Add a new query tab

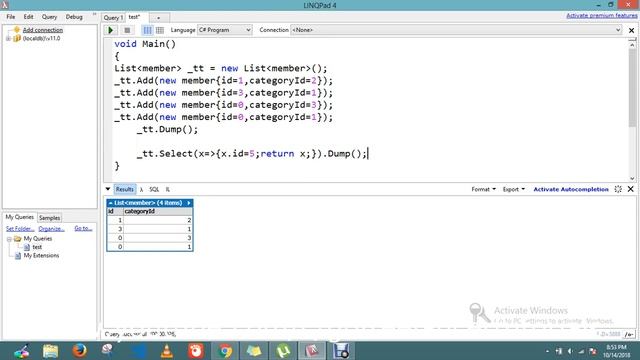159,18
